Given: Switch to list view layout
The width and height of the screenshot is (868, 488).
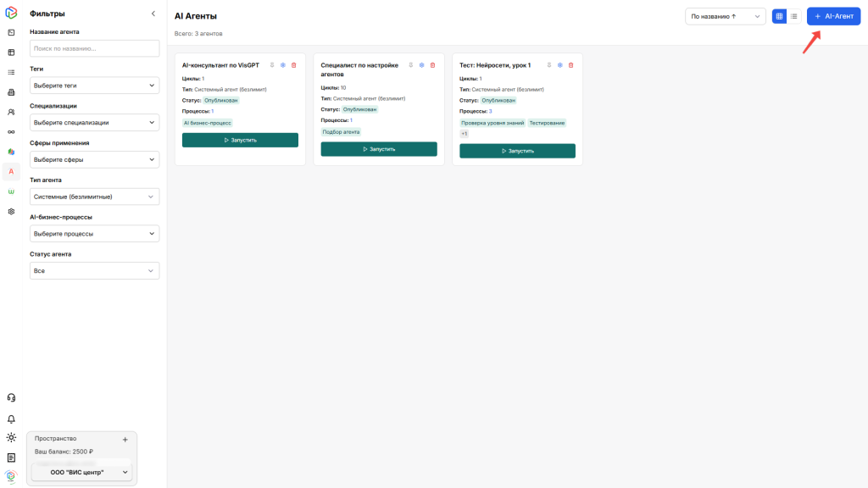Looking at the screenshot, I should (x=794, y=16).
